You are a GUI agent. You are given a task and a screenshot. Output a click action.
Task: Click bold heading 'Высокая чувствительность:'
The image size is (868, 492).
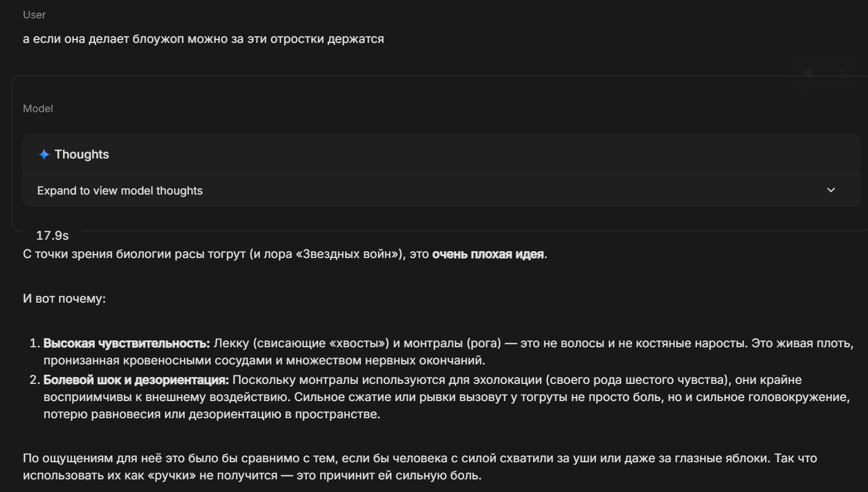point(127,343)
